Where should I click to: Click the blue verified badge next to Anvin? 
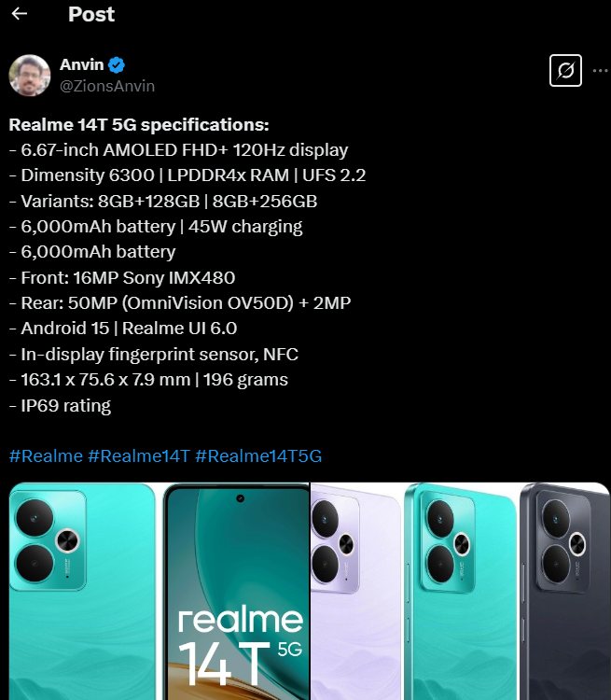click(x=117, y=65)
